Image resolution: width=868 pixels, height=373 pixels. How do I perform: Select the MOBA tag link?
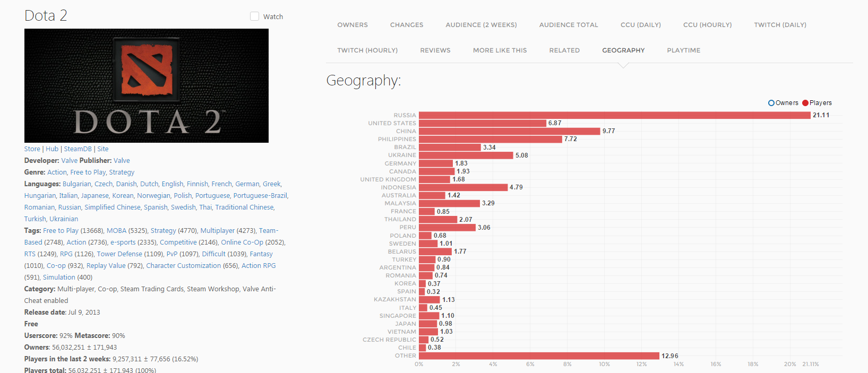click(116, 231)
